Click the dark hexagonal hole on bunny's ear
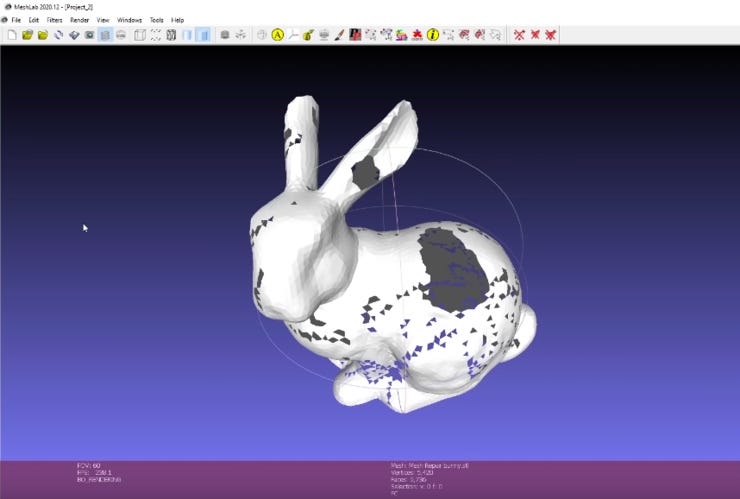740x499 pixels. (x=365, y=172)
